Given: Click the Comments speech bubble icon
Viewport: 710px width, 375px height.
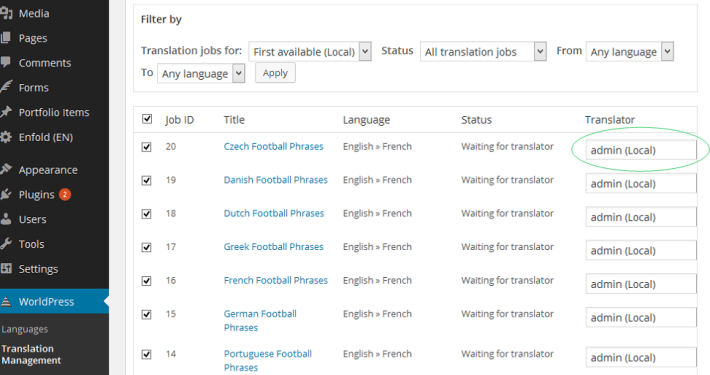Looking at the screenshot, I should click(x=5, y=62).
